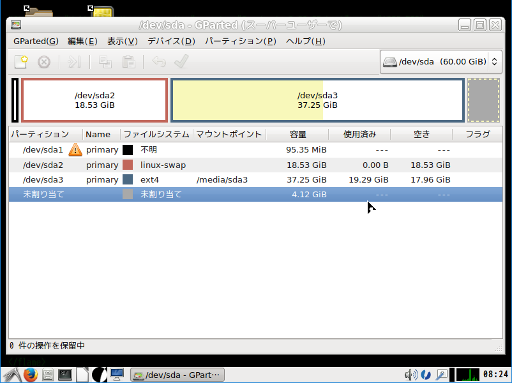This screenshot has width=512, height=383.
Task: Click the 4.12 GiB unallocated size
Action: [x=309, y=194]
